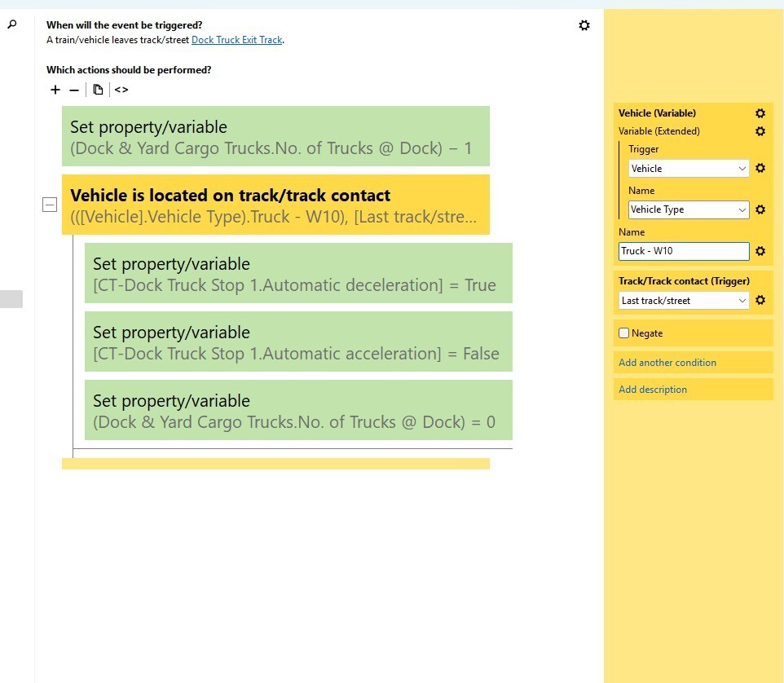Screen dimensions: 784x683
Task: Add a new action with plus icon
Action: pos(55,90)
